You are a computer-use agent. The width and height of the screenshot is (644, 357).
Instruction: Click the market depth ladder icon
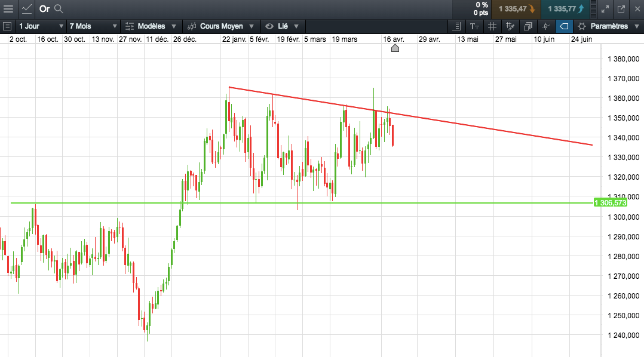pyautogui.click(x=593, y=8)
